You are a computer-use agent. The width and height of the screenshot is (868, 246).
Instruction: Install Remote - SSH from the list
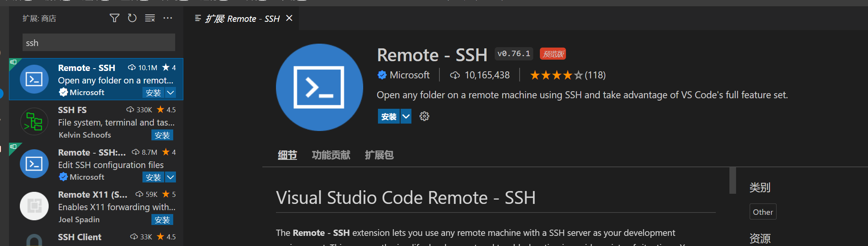point(153,93)
